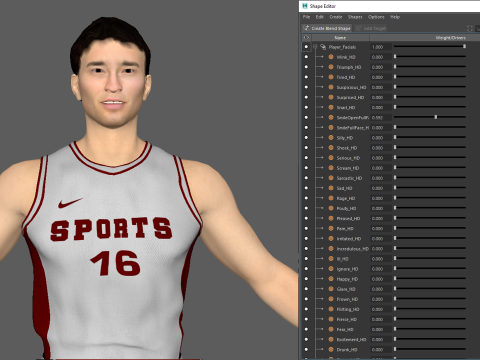Click the orange target icon for Ignore_HD
The height and width of the screenshot is (360, 480).
(x=331, y=269)
